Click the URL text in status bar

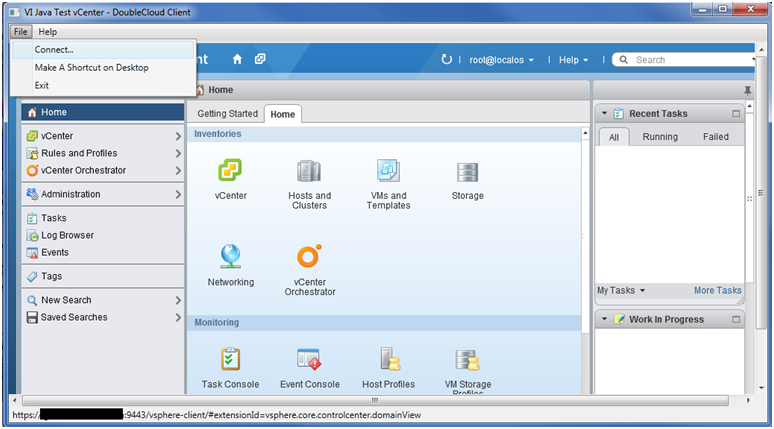pos(216,415)
